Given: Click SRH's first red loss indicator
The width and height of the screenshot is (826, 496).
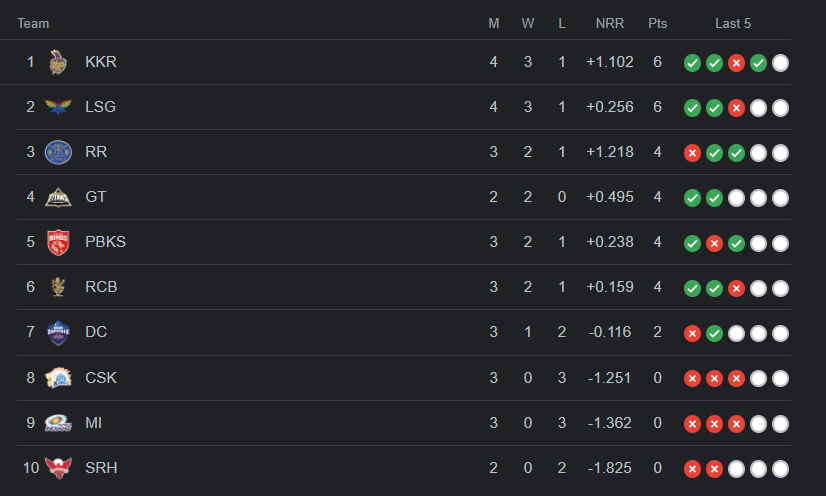Looking at the screenshot, I should pos(692,469).
